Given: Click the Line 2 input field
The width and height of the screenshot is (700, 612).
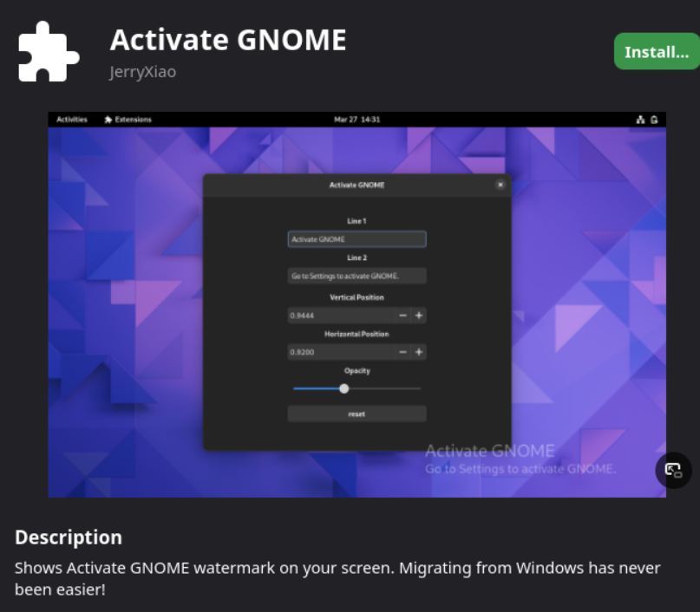Looking at the screenshot, I should point(357,276).
